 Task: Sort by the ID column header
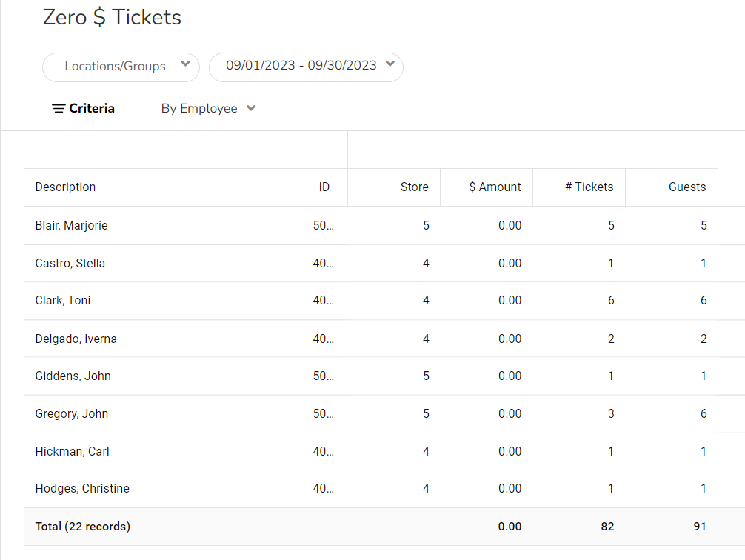pos(324,187)
